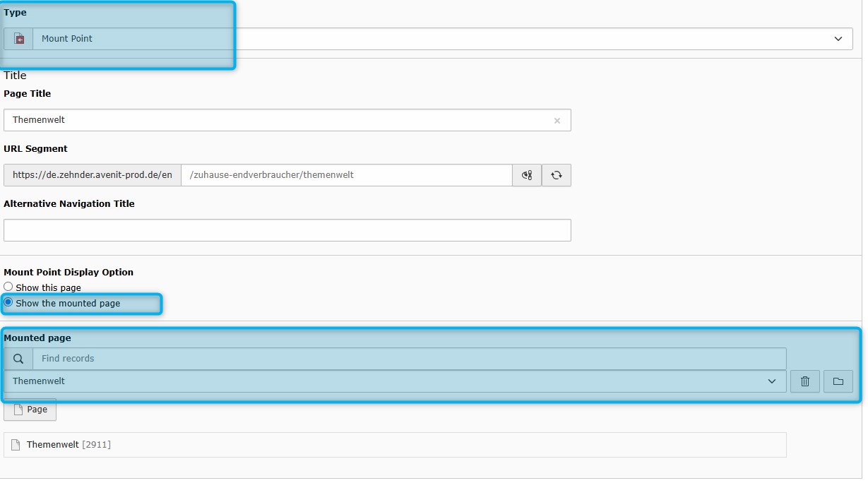Click the Page button below Mounted page

pos(30,410)
